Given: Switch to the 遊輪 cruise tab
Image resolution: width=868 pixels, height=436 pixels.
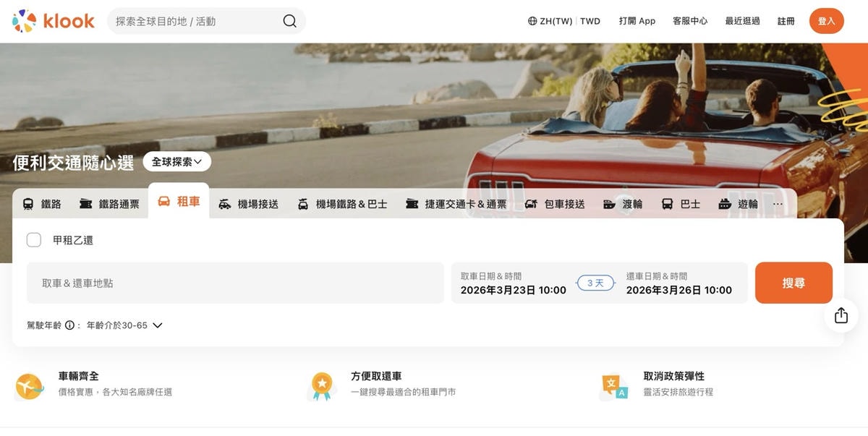Looking at the screenshot, I should [x=739, y=204].
